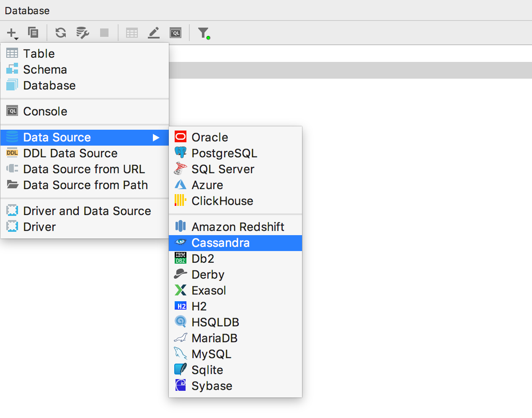Choose Data Source from URL
The image size is (532, 418).
point(85,169)
